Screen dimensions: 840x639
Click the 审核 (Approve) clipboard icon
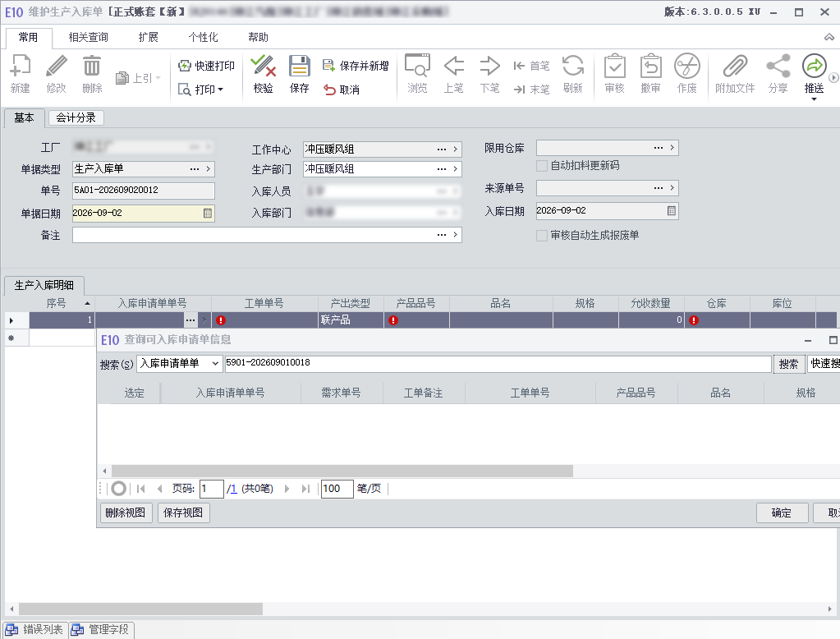click(x=614, y=67)
